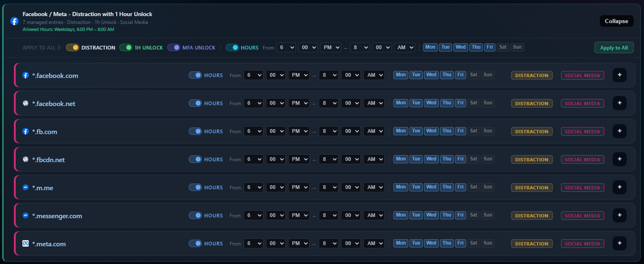The width and height of the screenshot is (644, 264).
Task: Toggle the Hours switch in Apply to All bar
Action: 232,47
